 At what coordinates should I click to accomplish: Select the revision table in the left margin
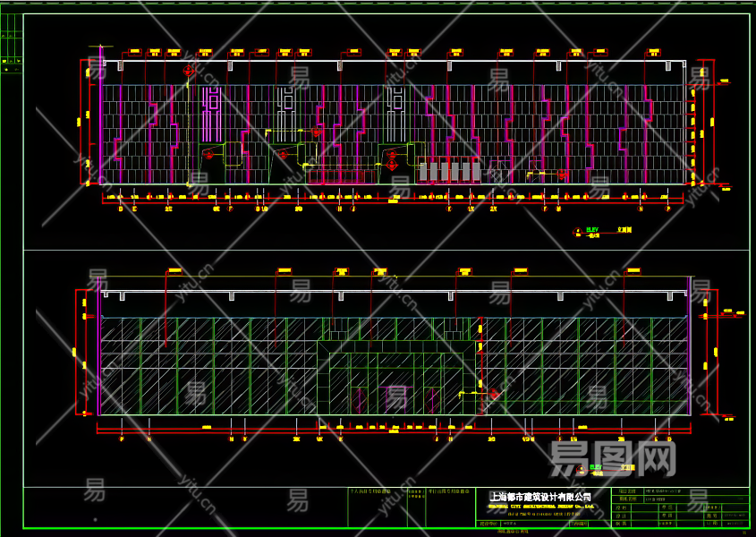click(12, 54)
